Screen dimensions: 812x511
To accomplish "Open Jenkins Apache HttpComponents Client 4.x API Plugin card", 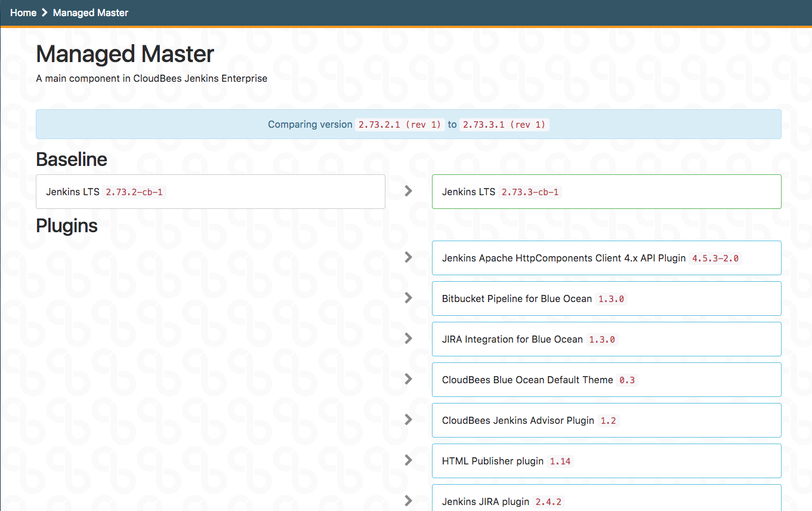I will coord(607,258).
